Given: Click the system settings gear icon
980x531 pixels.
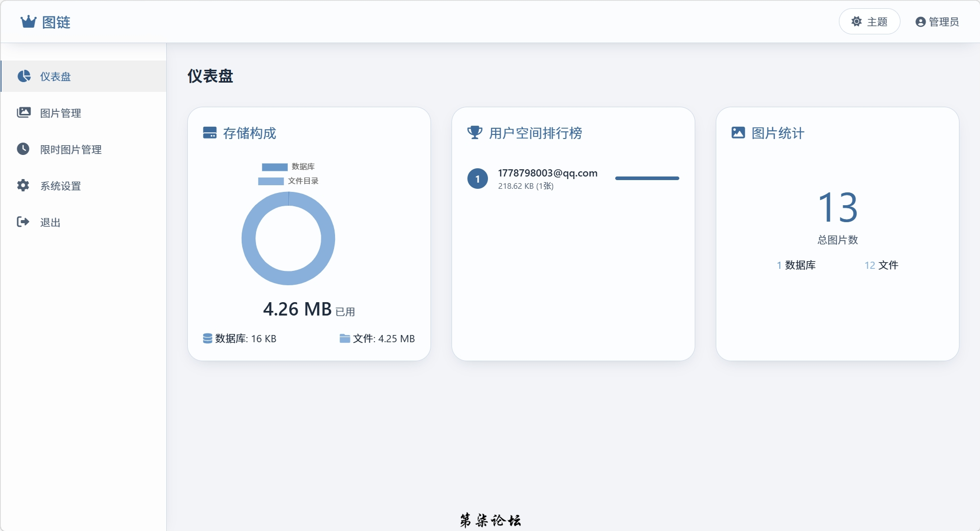Looking at the screenshot, I should point(23,186).
